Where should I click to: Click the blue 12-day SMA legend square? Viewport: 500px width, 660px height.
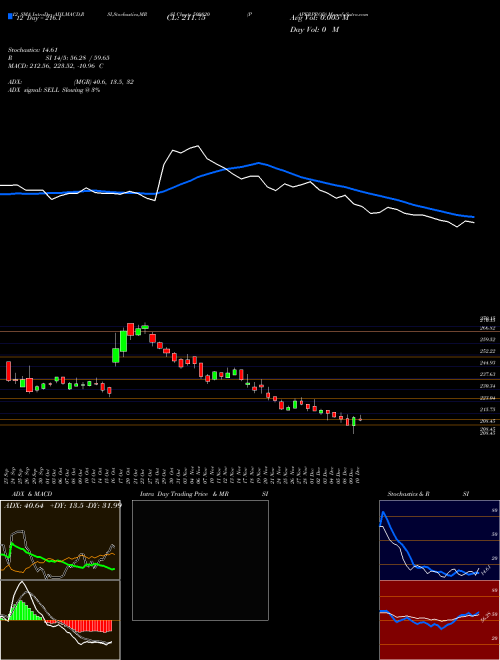10,16
